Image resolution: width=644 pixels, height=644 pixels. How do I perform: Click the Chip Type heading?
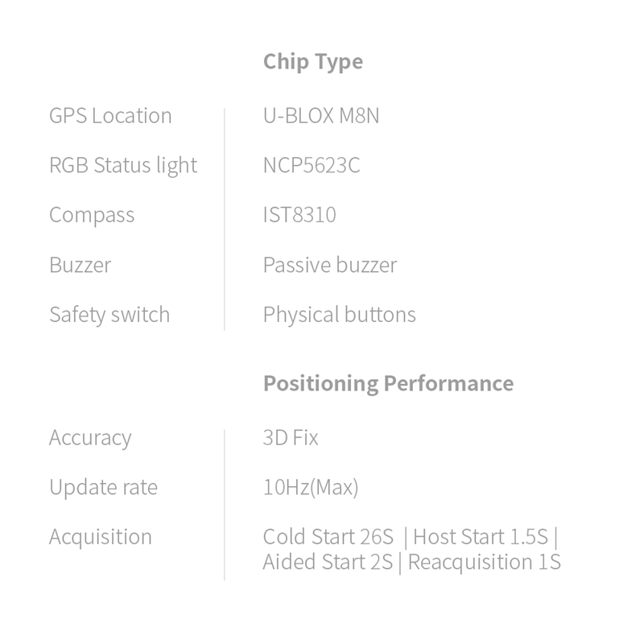click(312, 62)
